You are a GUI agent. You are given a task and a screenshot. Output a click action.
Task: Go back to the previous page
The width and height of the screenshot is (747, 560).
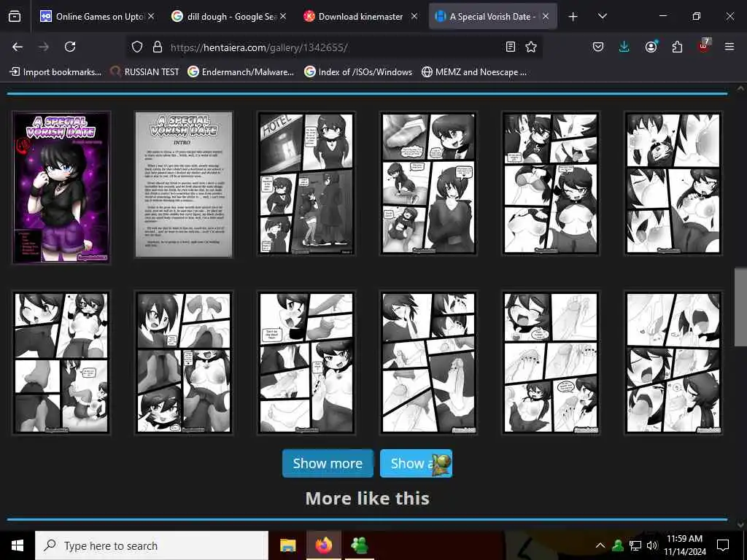(x=18, y=47)
